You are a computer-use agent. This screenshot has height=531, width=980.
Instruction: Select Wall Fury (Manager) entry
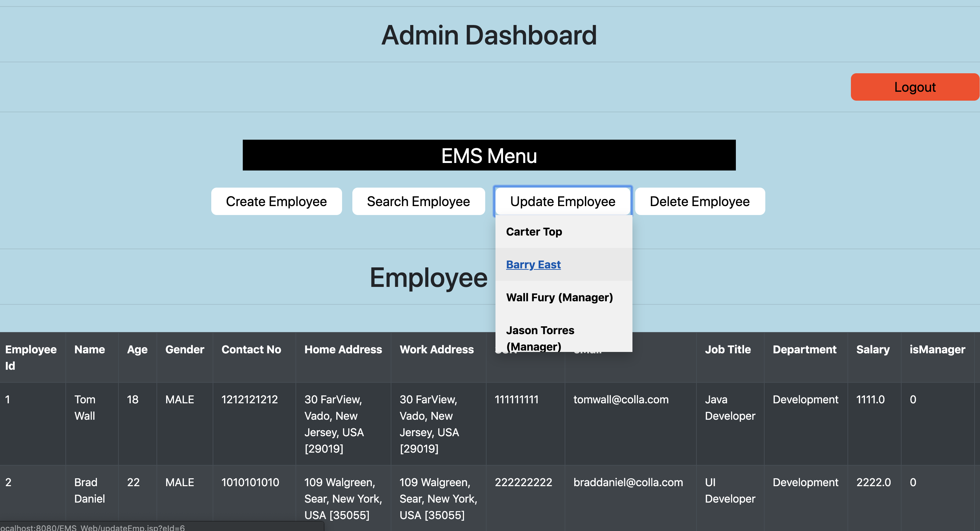coord(563,297)
